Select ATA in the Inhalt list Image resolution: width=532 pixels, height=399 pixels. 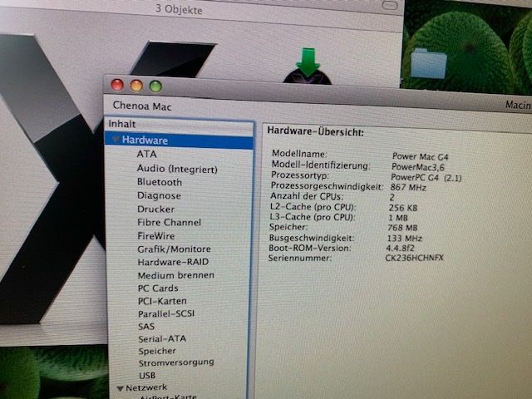click(146, 154)
